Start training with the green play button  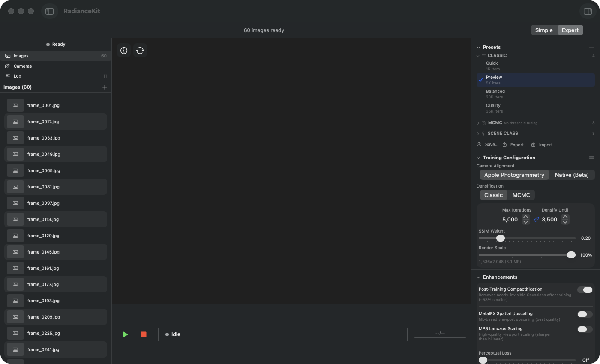(x=125, y=334)
